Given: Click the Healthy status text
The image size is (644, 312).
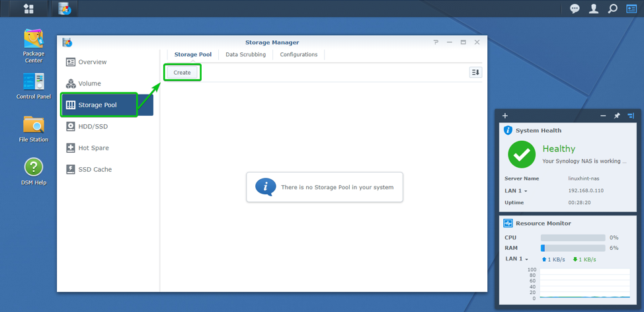Looking at the screenshot, I should click(559, 149).
